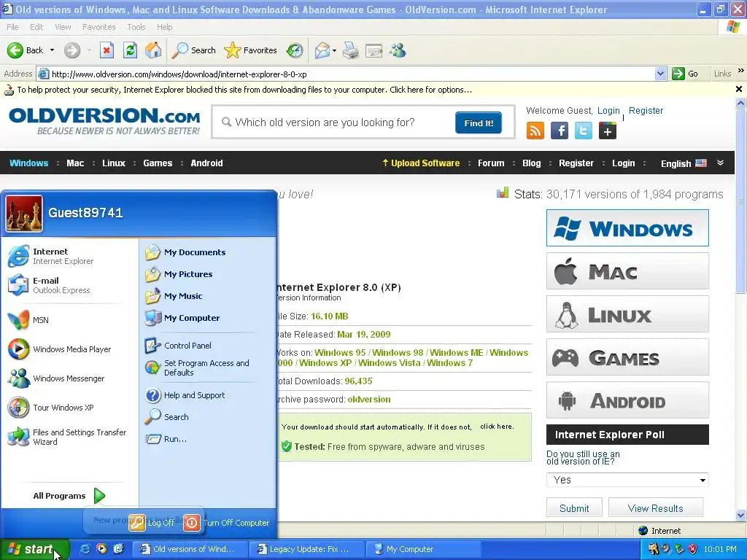Click the security information bar
747x560 pixels.
(367, 90)
